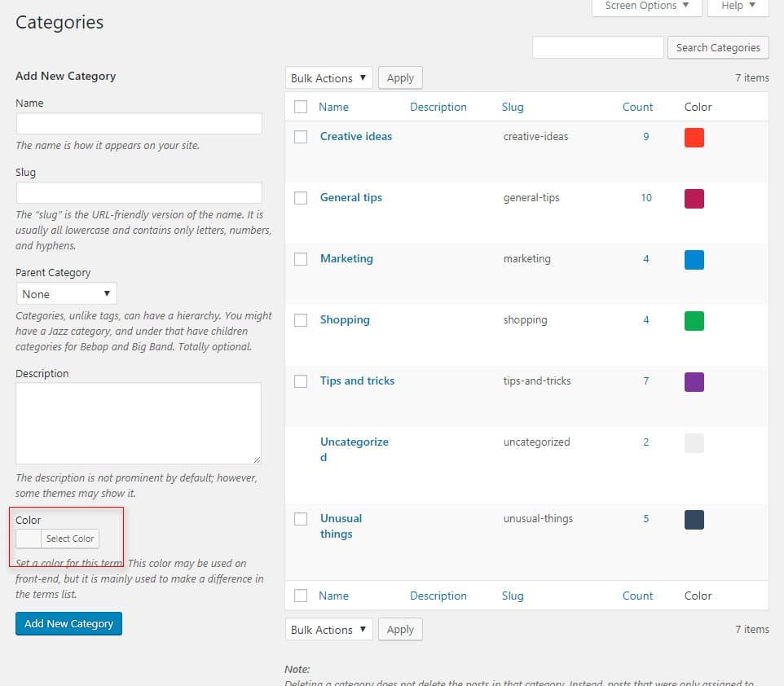Screen dimensions: 784x686
Task: Click the Search Categories button
Action: 718,47
